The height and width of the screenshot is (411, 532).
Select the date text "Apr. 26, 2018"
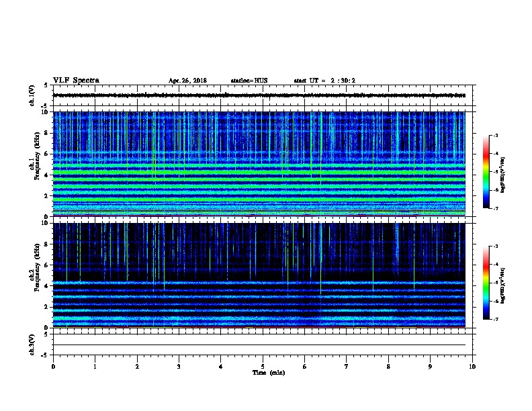[187, 81]
